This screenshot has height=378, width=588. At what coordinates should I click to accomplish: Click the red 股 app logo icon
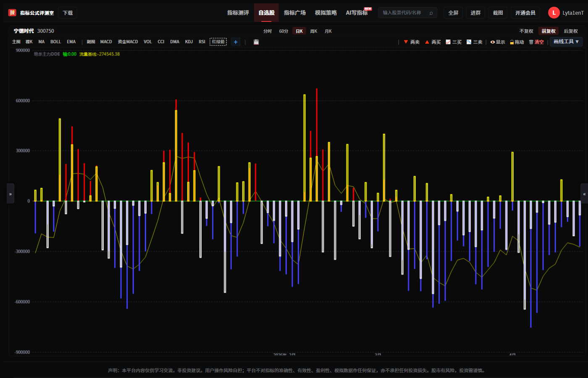click(x=12, y=13)
